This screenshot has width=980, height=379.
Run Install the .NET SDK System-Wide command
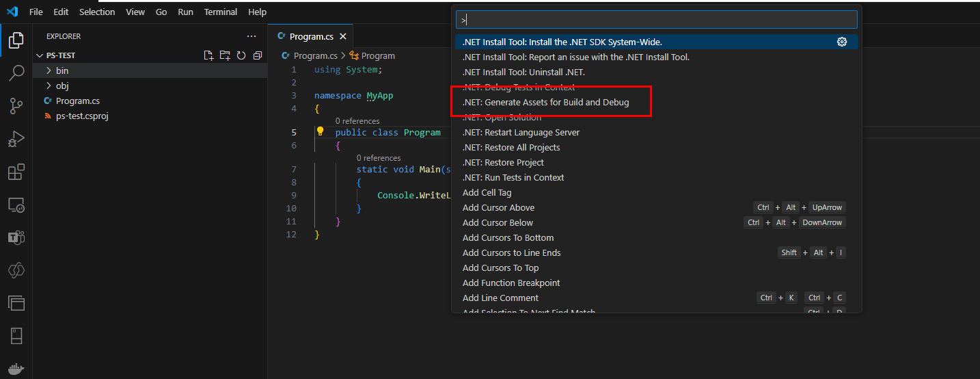pos(656,42)
